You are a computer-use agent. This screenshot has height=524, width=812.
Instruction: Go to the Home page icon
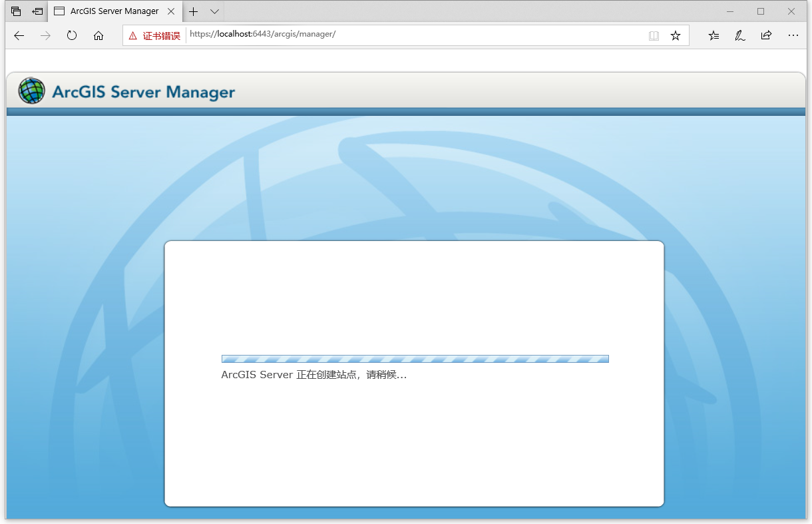99,35
